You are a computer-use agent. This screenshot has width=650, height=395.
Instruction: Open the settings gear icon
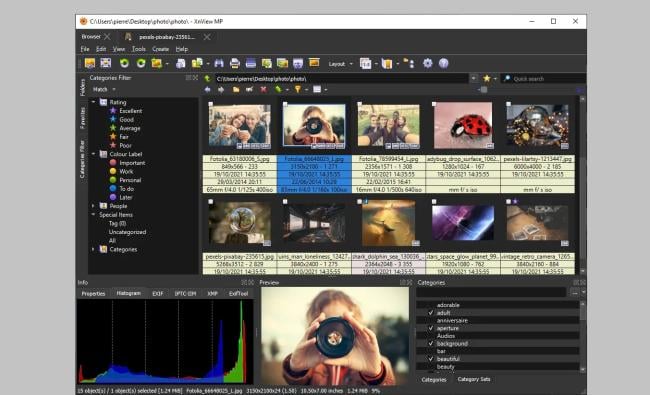(427, 63)
